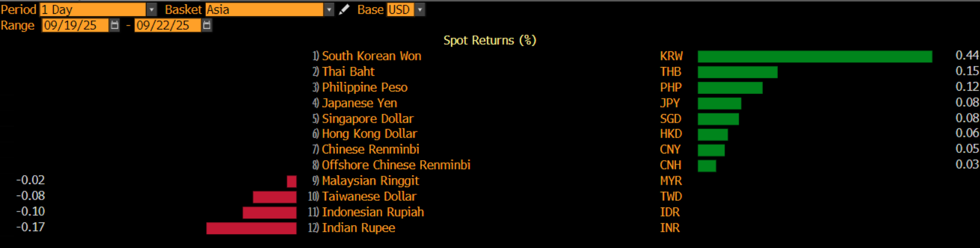The image size is (980, 248).
Task: Select the South Korean Won row
Action: click(371, 56)
